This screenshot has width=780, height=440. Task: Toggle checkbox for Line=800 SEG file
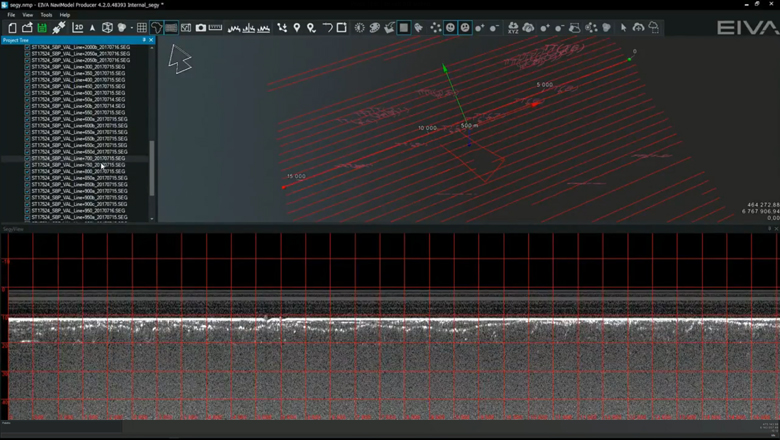click(28, 171)
